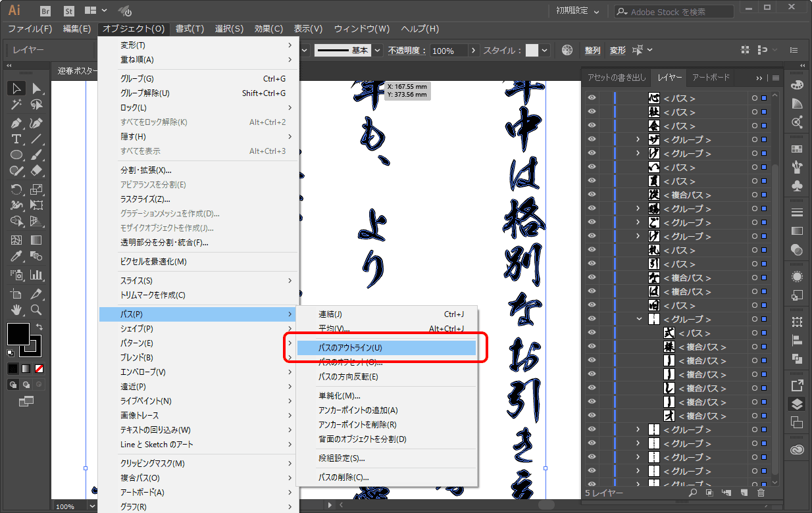Click the trash icon in Layers panel
Viewport: 812px width, 513px height.
[761, 492]
